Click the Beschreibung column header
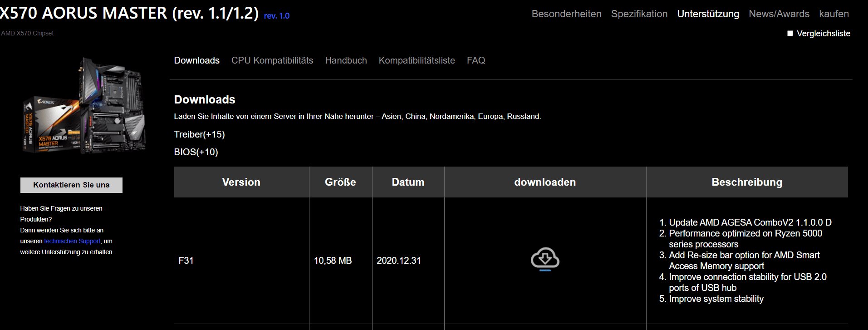 point(747,182)
